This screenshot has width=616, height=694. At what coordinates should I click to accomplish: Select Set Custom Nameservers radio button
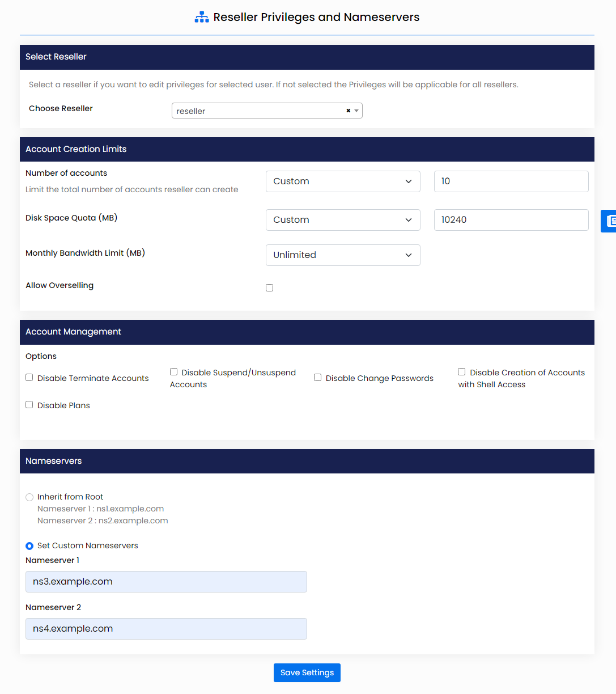[29, 546]
